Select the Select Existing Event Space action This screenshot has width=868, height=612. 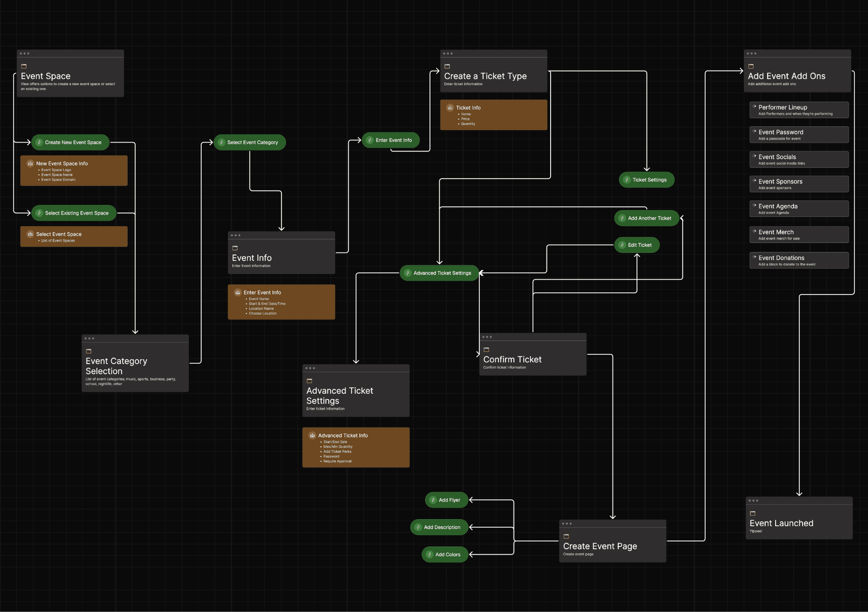74,213
